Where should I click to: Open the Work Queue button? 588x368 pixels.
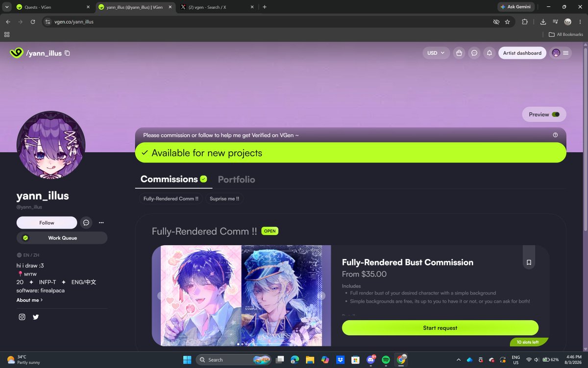[x=62, y=238]
